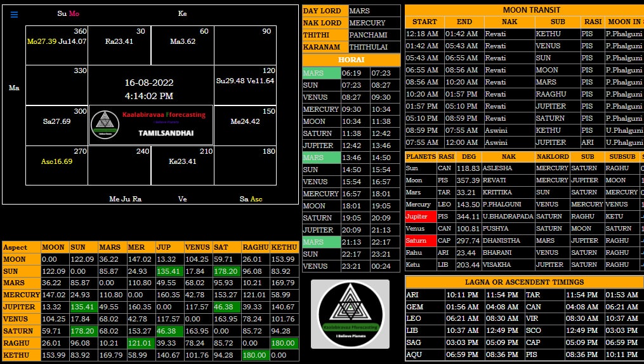Screen dimensions: 644x364
Task: Select highlighted MARS horai at 21:13
Action: 322,242
